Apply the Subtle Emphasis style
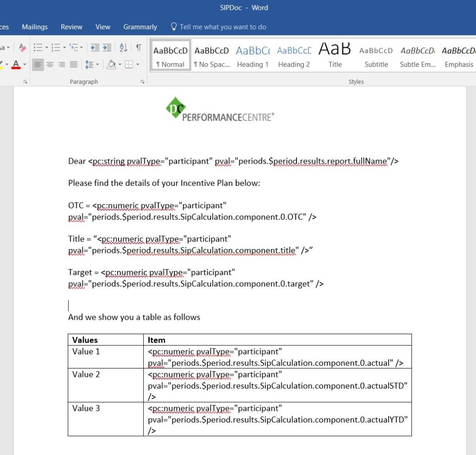Image resolution: width=476 pixels, height=455 pixels. [x=417, y=56]
